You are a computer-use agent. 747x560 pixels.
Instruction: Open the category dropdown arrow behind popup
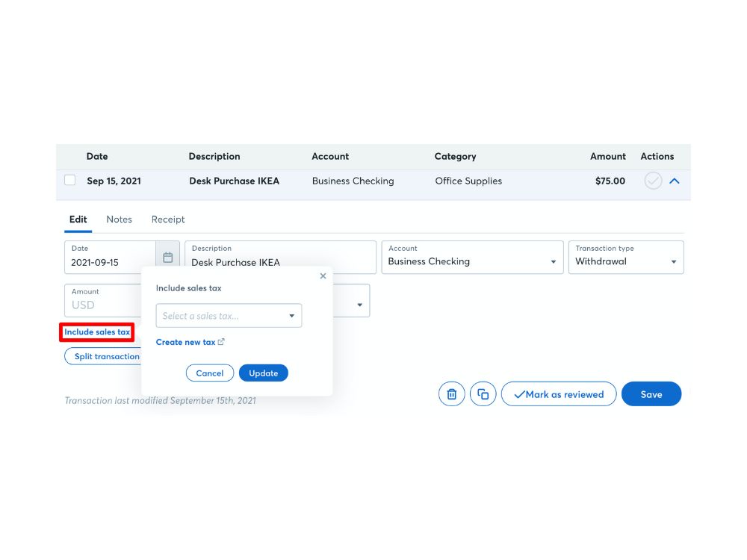360,305
